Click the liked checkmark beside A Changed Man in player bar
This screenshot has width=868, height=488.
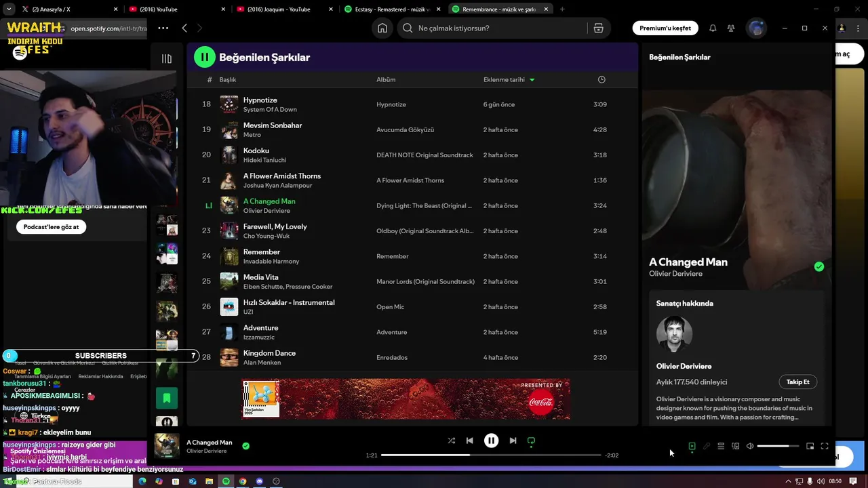245,446
